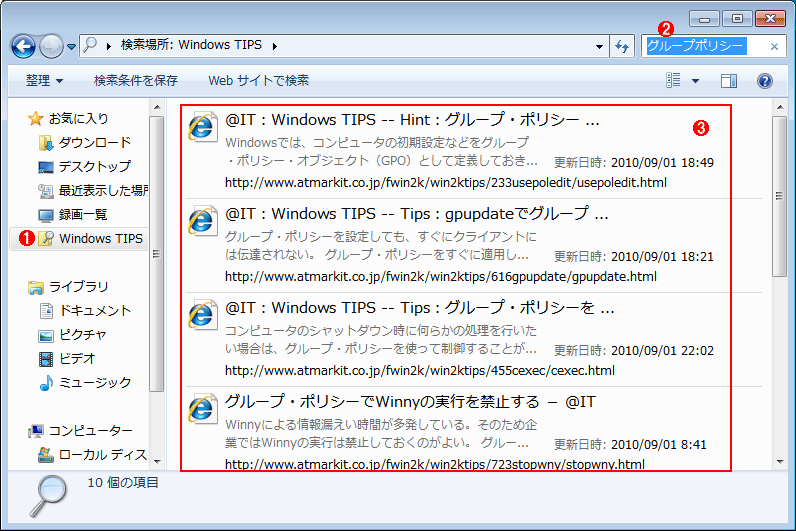This screenshot has width=796, height=531.
Task: Open the 整理 menu
Action: [45, 80]
